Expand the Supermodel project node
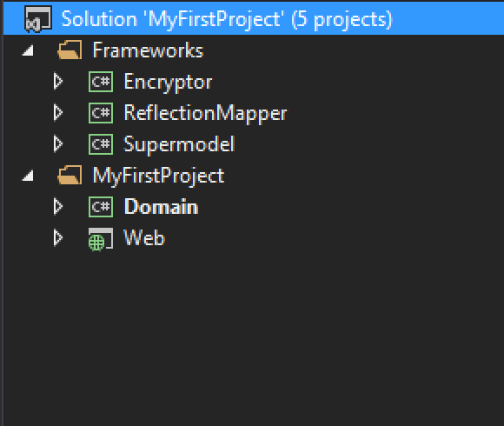The height and width of the screenshot is (426, 504). [58, 143]
